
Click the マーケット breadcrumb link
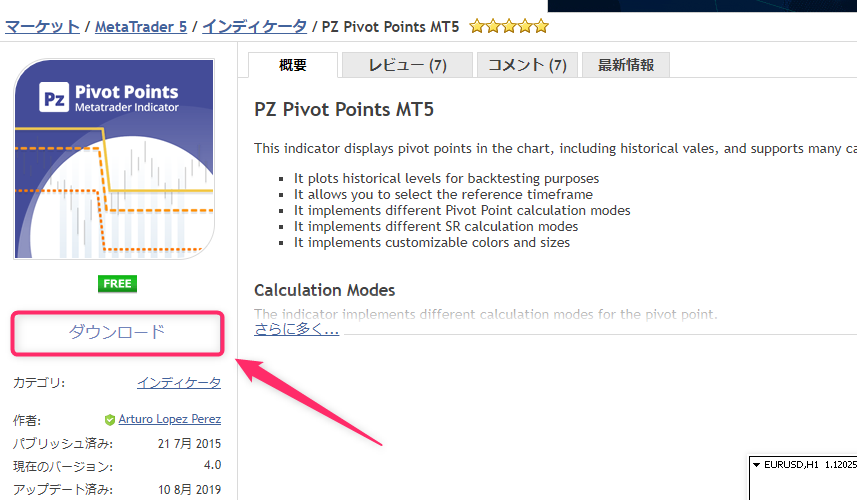(x=42, y=26)
